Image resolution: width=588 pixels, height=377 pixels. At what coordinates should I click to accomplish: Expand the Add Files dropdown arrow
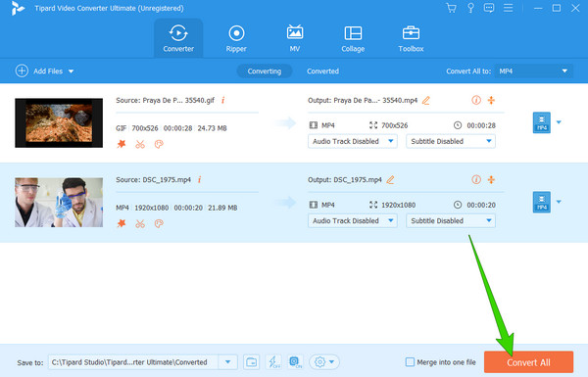coord(71,71)
